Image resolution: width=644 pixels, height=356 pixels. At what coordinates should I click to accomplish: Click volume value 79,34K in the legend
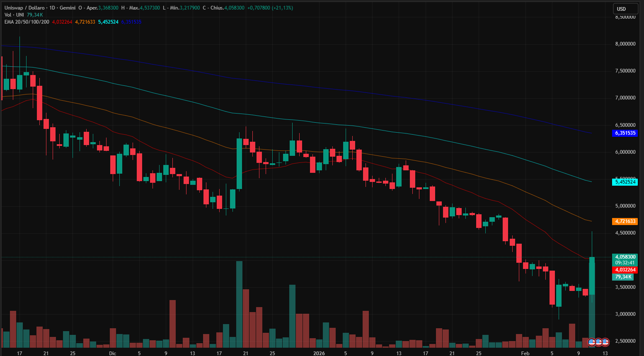pos(35,15)
